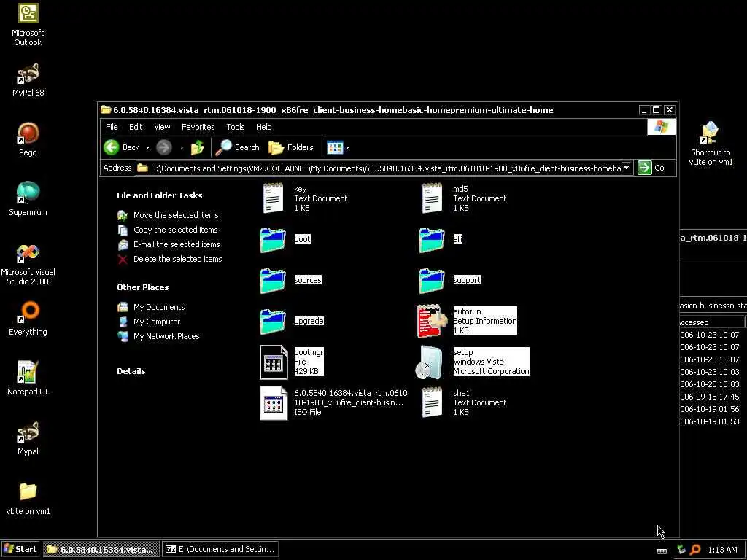Open the View menu
Viewport: 747px width, 560px height.
(162, 127)
